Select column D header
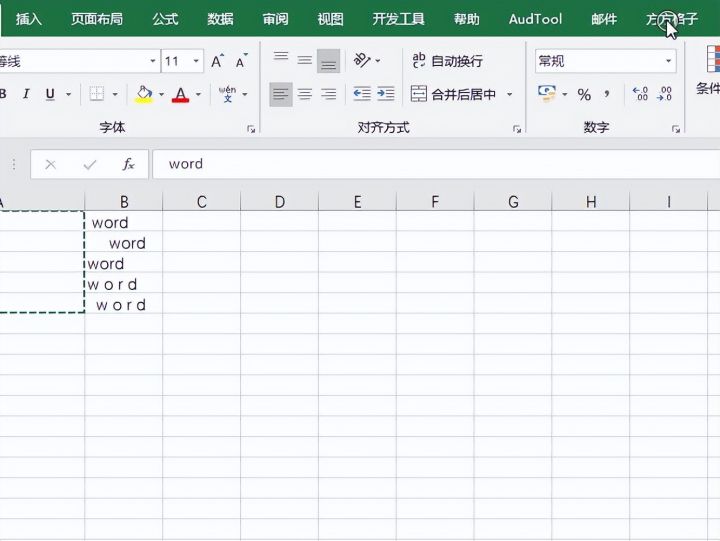Viewport: 720px width, 541px height. point(280,202)
